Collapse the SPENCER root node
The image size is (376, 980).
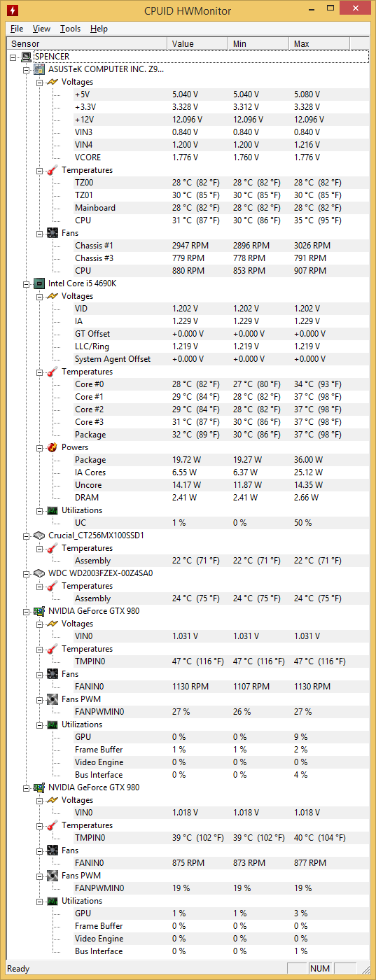point(14,57)
